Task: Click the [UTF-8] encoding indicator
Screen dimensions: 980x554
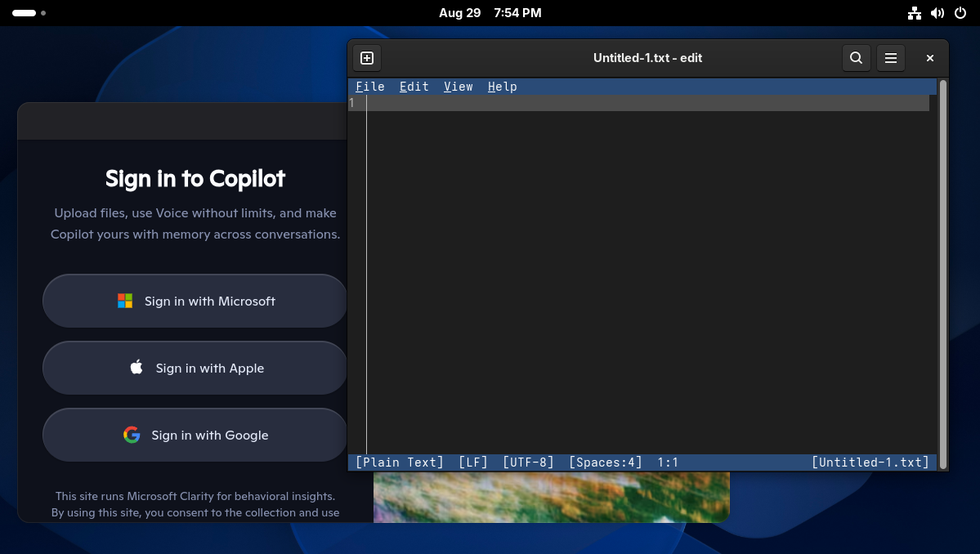Action: pyautogui.click(x=528, y=462)
